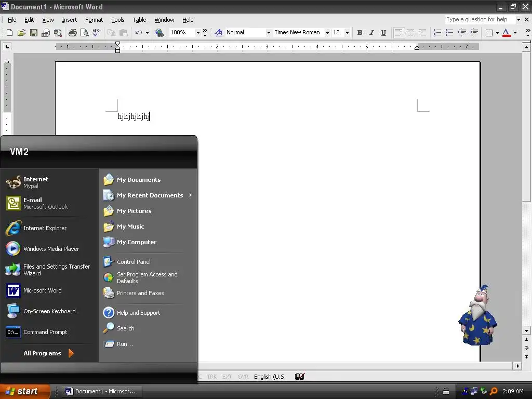Viewport: 532px width, 399px height.
Task: Click the Undo arrow icon
Action: click(x=138, y=33)
